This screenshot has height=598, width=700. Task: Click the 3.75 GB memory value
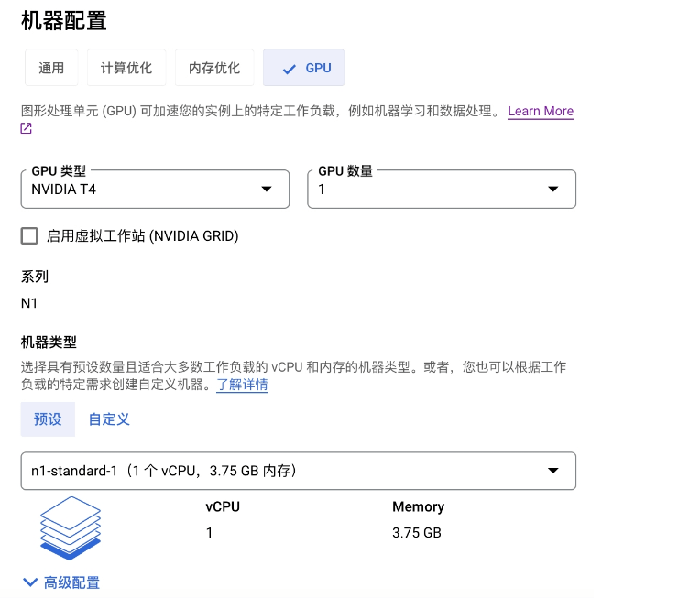(x=417, y=533)
